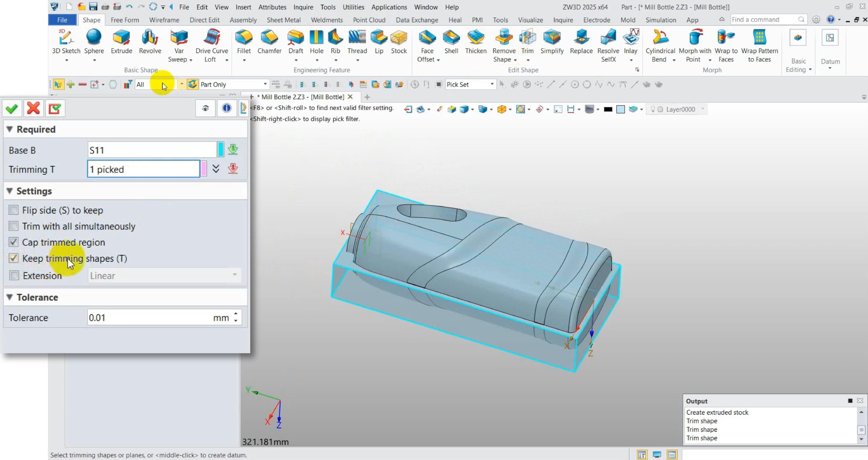Open the Part Only filter dropdown
Viewport: 868px width, 460px height.
265,84
